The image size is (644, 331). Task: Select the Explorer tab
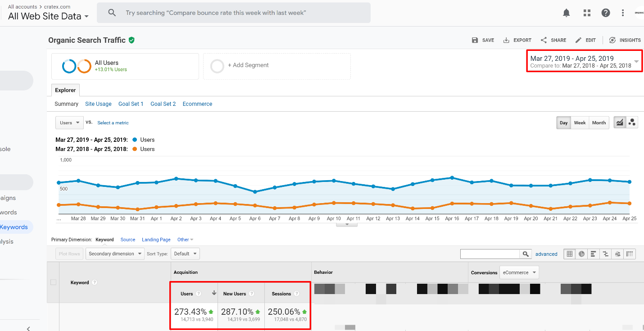click(x=66, y=90)
